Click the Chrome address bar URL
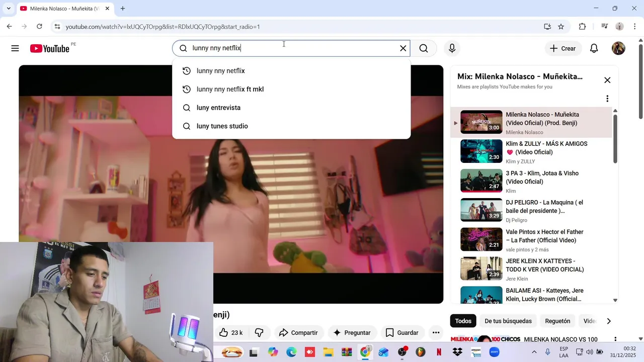The width and height of the screenshot is (644, 362). pyautogui.click(x=163, y=27)
